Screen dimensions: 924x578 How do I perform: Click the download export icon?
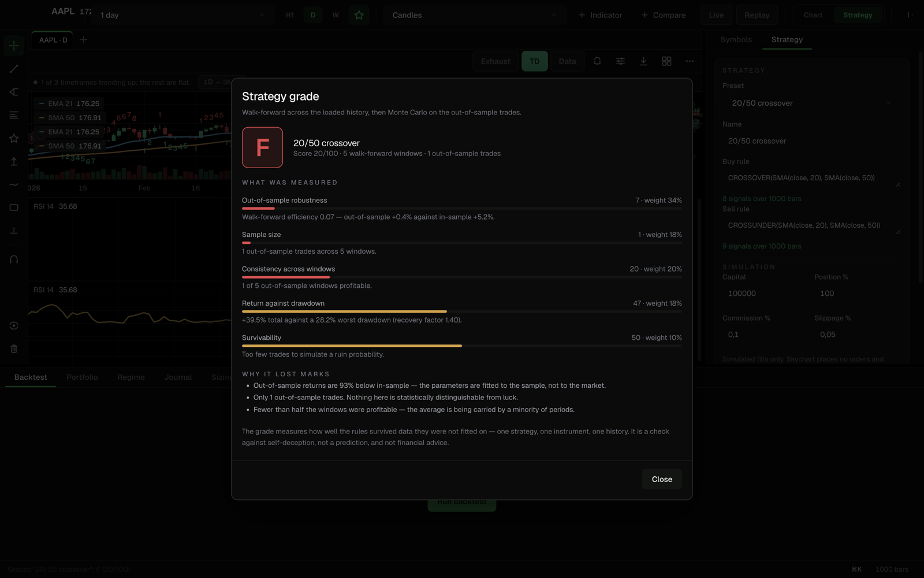tap(643, 61)
